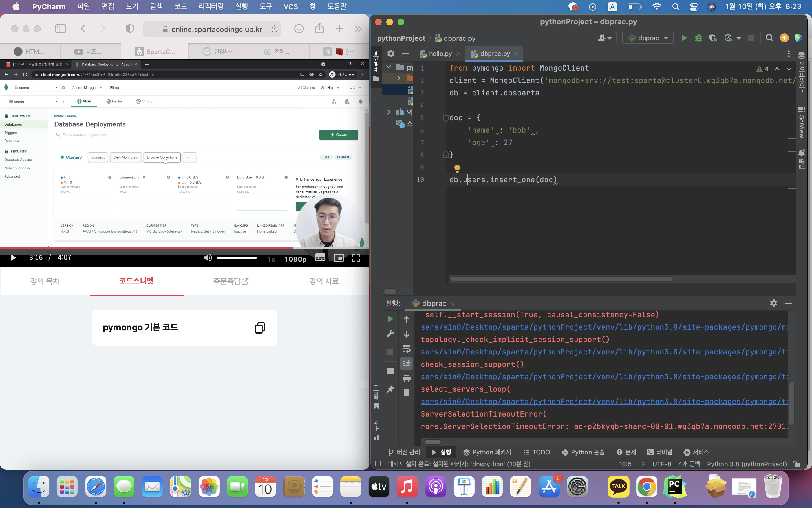Click Python 3.8 interpreter in status bar

(747, 464)
